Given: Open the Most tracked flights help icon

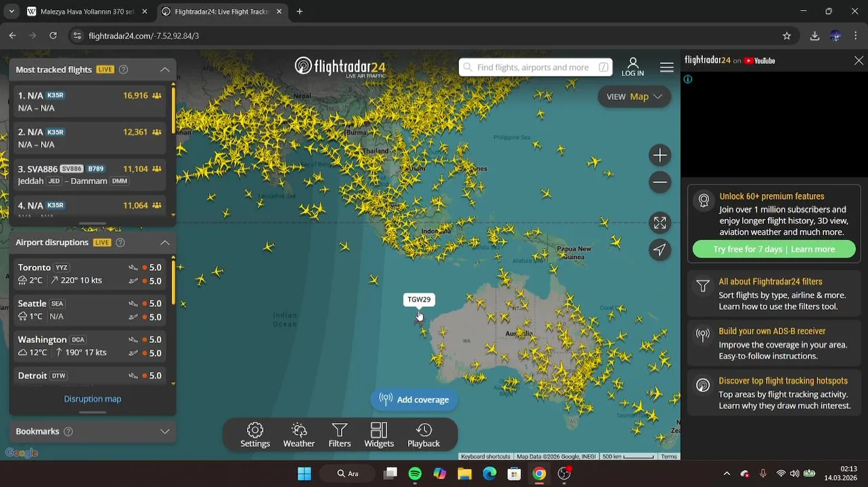Looking at the screenshot, I should pyautogui.click(x=123, y=69).
